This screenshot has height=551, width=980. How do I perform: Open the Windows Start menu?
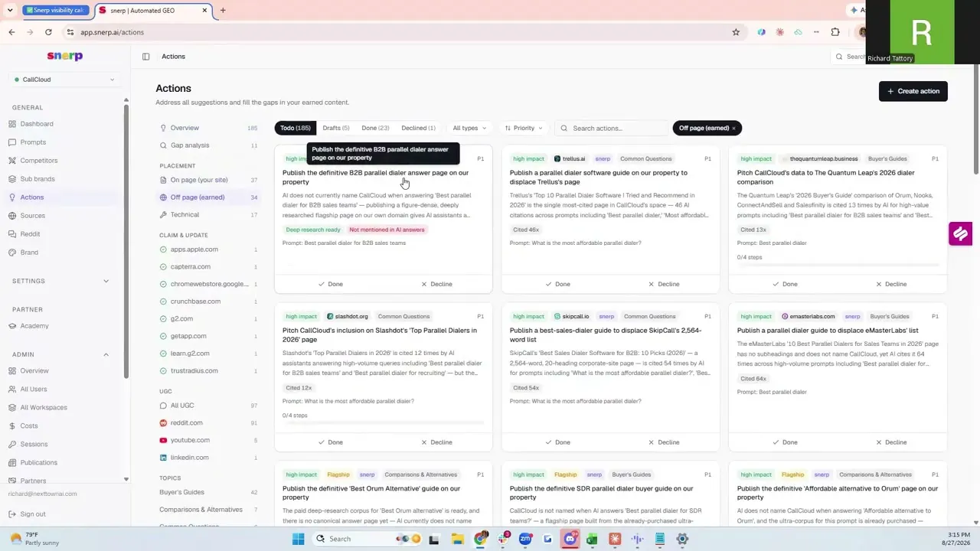298,539
